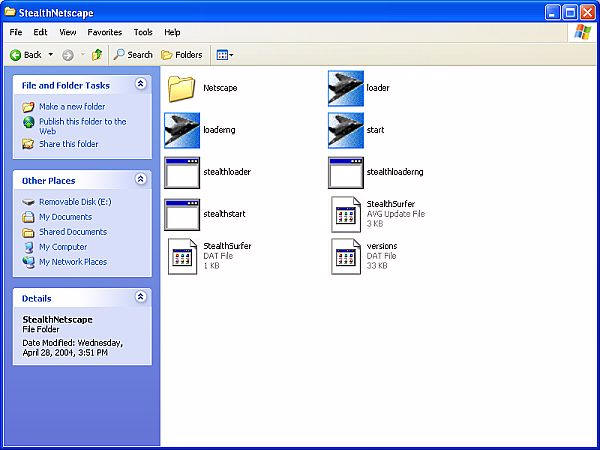Select the StealthSurfer DAT file, 1 KB
600x450 pixels.
pos(182,256)
